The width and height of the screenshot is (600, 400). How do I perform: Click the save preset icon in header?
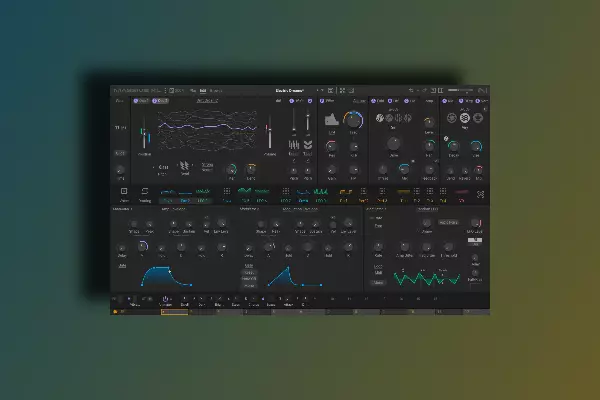[x=331, y=90]
